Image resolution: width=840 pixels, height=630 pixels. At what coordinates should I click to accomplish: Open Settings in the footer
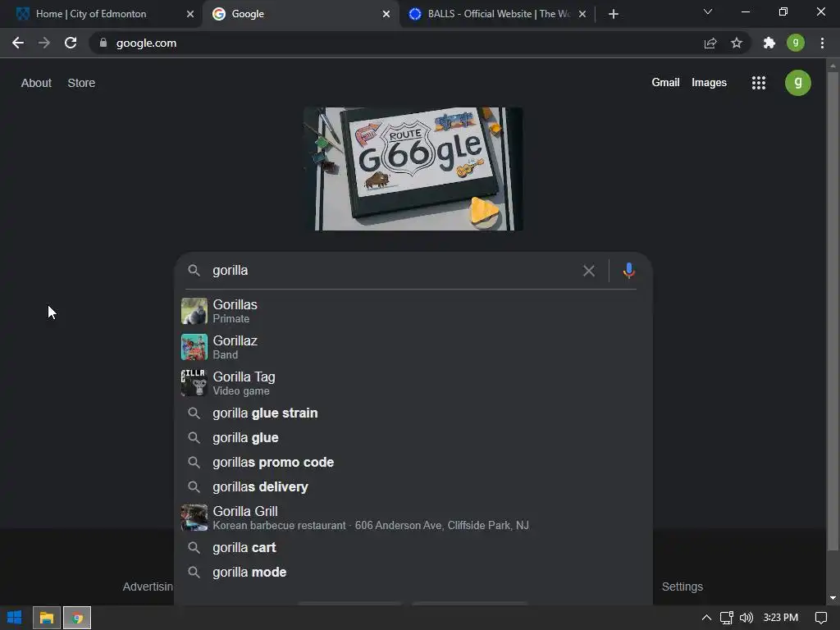point(682,587)
